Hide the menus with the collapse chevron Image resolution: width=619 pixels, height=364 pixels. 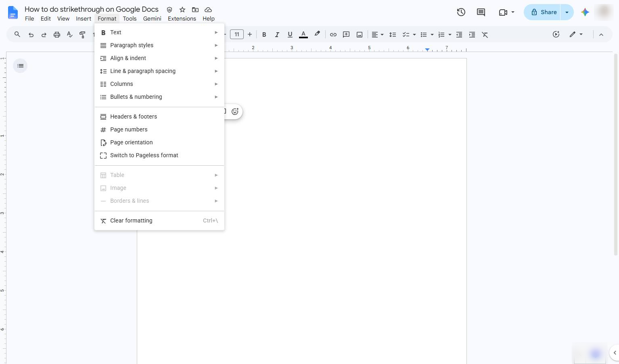coord(601,35)
